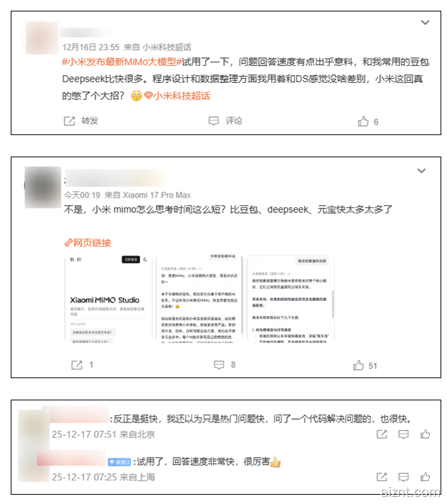The image size is (447, 504).
Task: Like the comment from 北京
Action: coord(425,434)
